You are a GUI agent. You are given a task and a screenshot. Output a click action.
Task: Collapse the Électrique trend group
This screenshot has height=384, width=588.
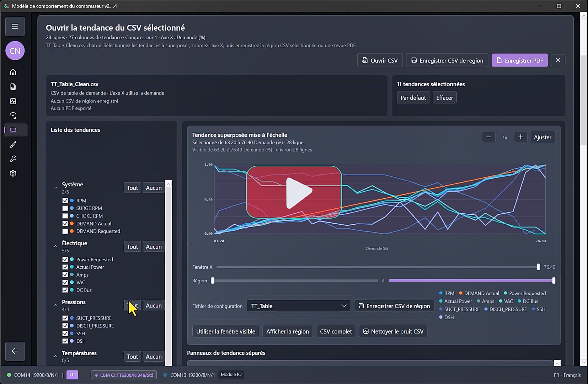click(55, 246)
